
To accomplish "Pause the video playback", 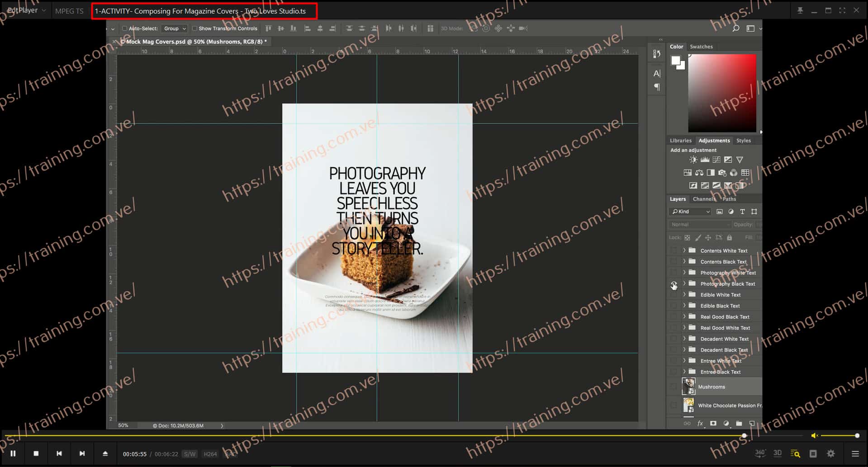I will 13,453.
